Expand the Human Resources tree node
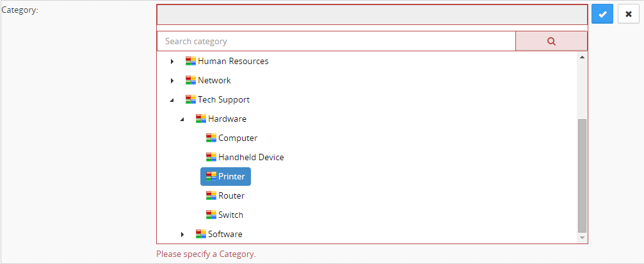Viewport: 644px width, 264px height. click(x=172, y=62)
